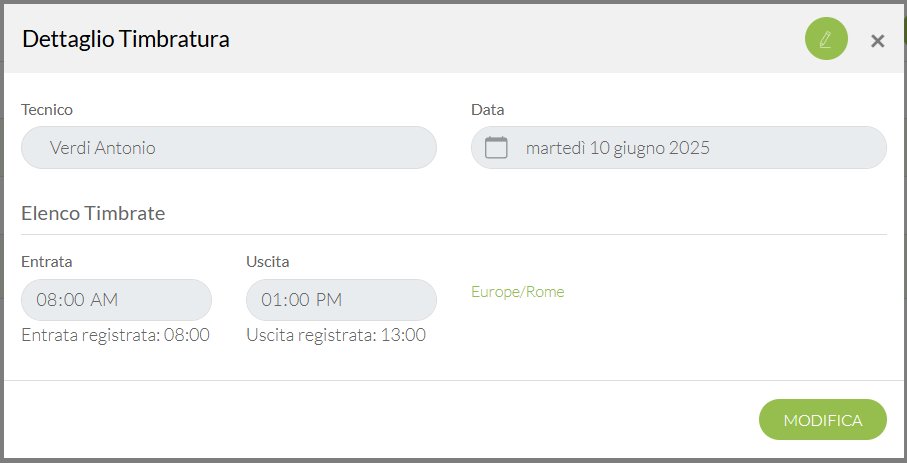
Task: Close the Dettaglio Timbratura dialog
Action: (x=877, y=41)
